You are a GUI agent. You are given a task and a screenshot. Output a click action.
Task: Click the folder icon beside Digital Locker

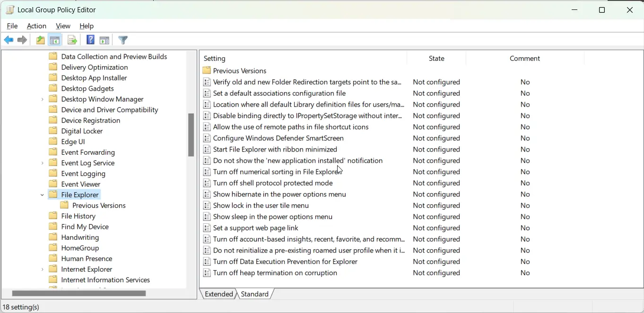(x=53, y=131)
